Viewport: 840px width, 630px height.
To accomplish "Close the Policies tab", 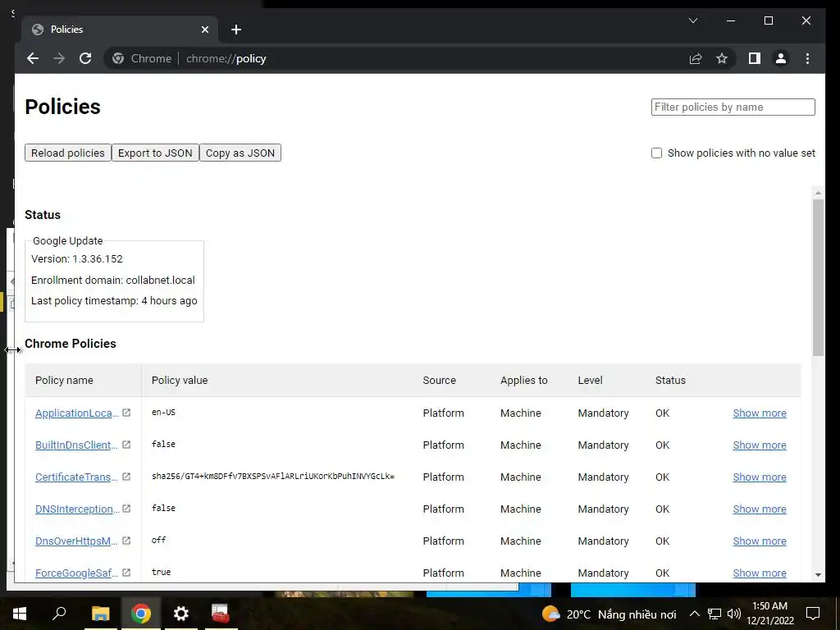I will point(204,30).
